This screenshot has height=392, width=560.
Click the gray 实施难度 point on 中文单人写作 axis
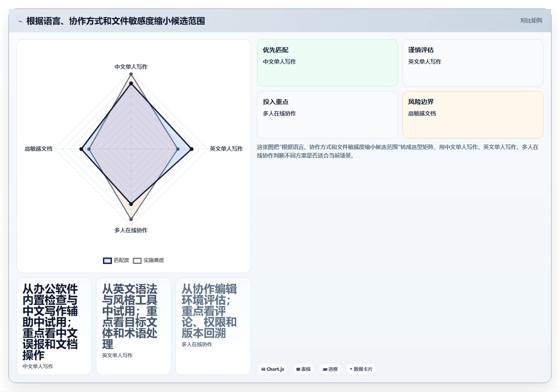click(131, 74)
